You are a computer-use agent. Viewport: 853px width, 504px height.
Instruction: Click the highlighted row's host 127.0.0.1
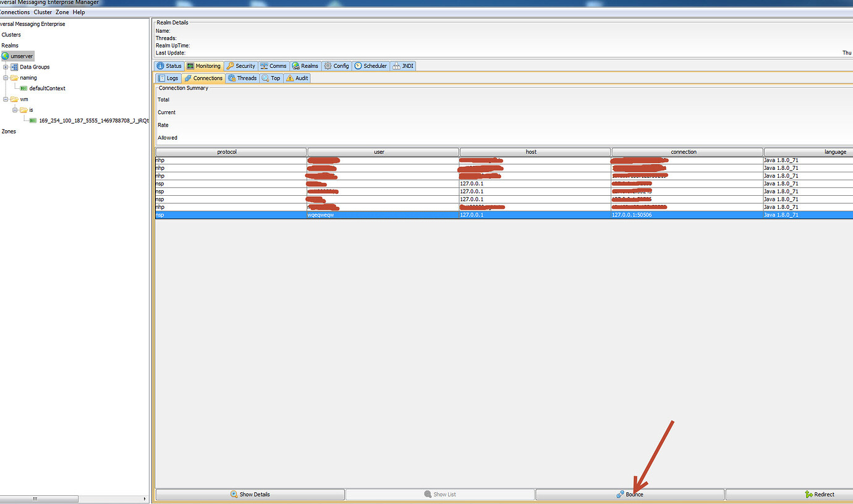[535, 215]
